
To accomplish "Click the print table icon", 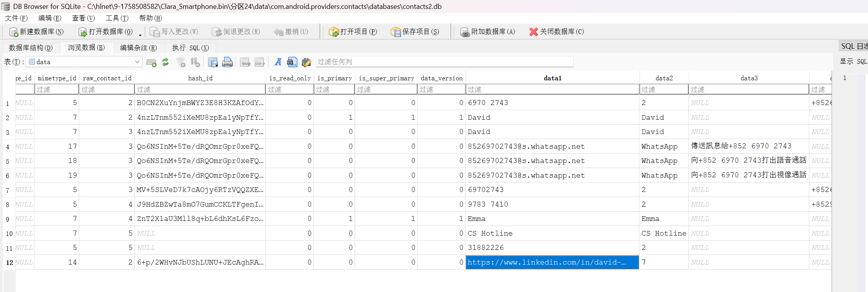I will (x=227, y=62).
